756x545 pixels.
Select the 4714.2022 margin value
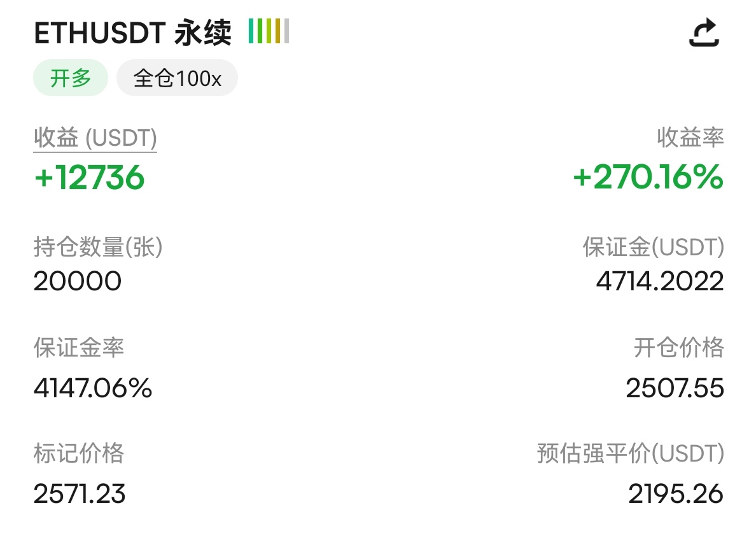660,281
